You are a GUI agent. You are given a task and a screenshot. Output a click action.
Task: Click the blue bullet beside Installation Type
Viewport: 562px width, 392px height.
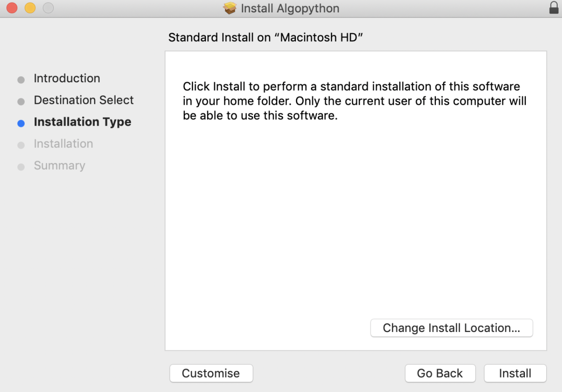tap(21, 124)
